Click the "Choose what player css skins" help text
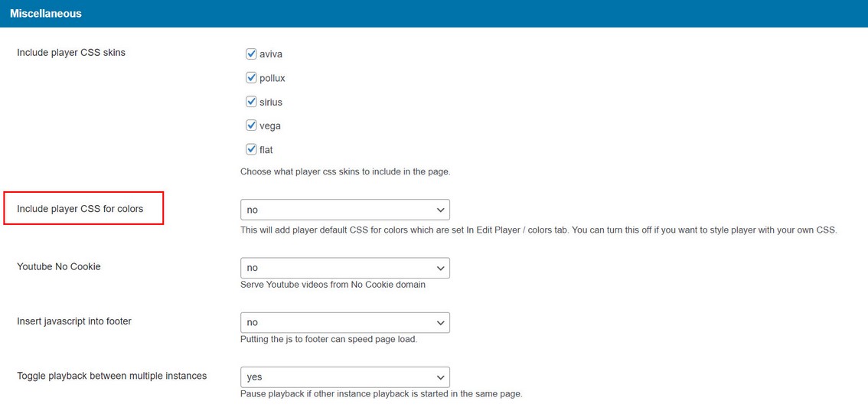Image resolution: width=868 pixels, height=414 pixels. (x=345, y=171)
